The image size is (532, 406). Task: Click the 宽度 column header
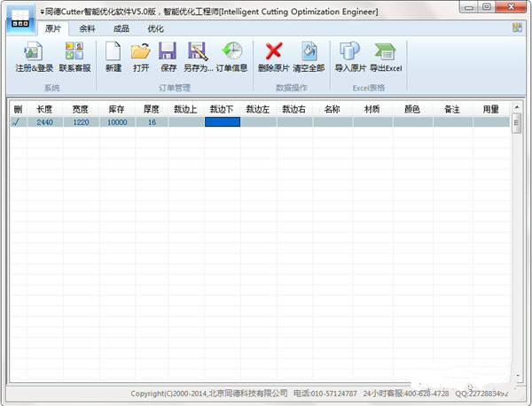click(x=81, y=109)
